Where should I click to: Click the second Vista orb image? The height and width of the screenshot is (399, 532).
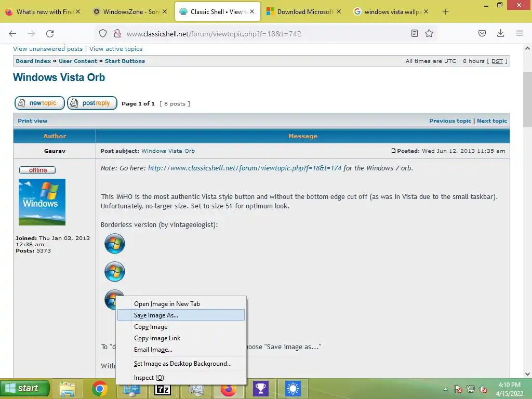coord(115,271)
